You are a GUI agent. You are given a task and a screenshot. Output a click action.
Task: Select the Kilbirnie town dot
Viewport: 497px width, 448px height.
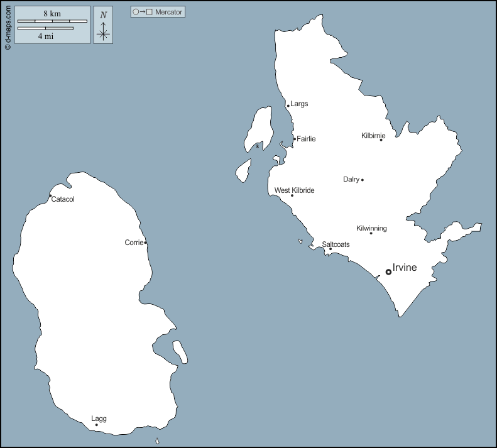pos(381,139)
